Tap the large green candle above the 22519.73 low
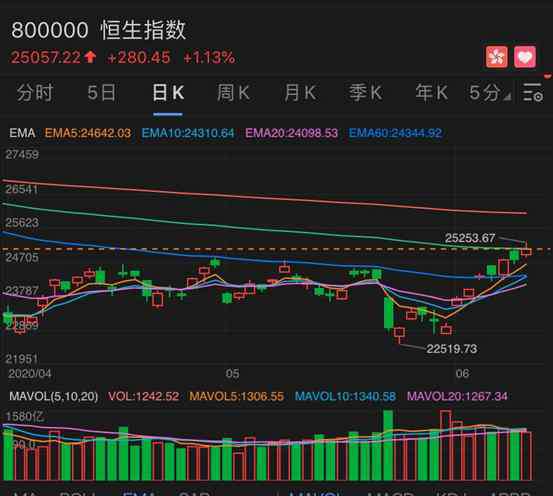 pyautogui.click(x=388, y=313)
